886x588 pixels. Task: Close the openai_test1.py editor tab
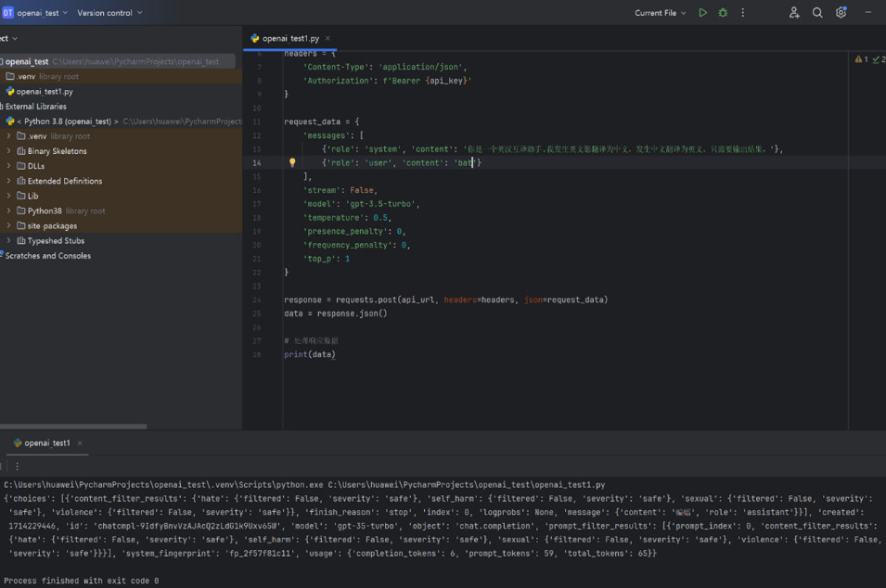tap(327, 38)
